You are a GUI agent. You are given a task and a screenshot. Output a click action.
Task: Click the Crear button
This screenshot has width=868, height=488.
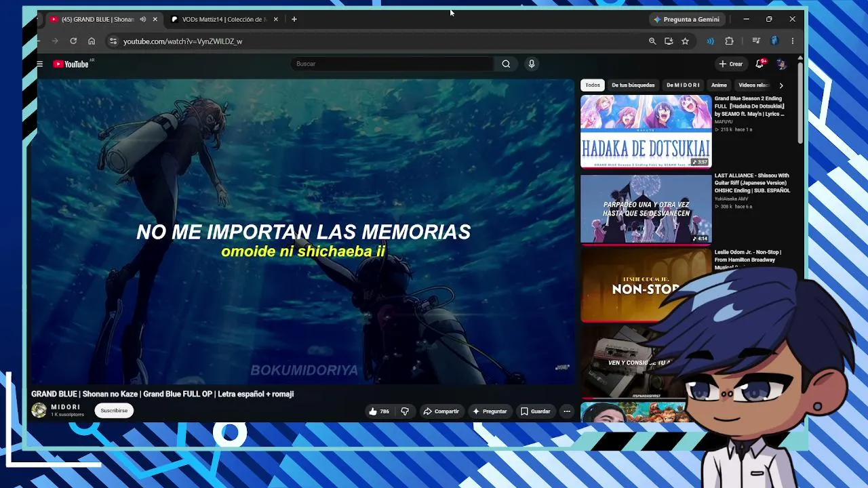point(730,64)
